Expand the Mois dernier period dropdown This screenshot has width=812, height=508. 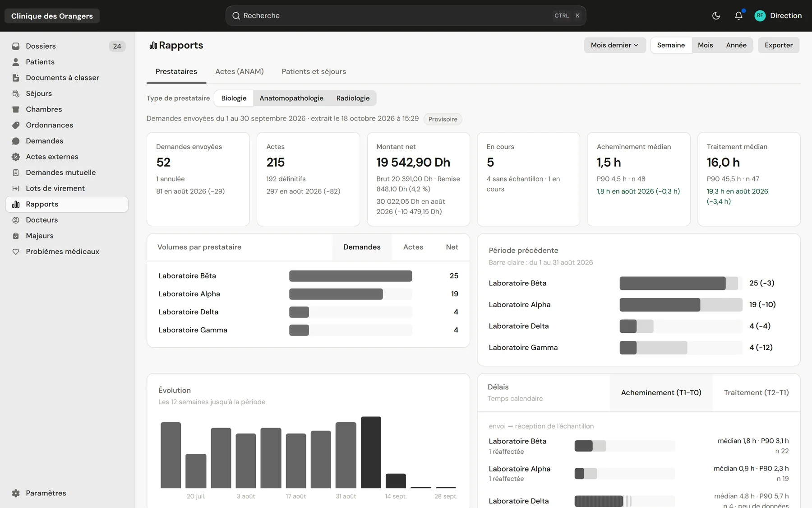pyautogui.click(x=614, y=45)
